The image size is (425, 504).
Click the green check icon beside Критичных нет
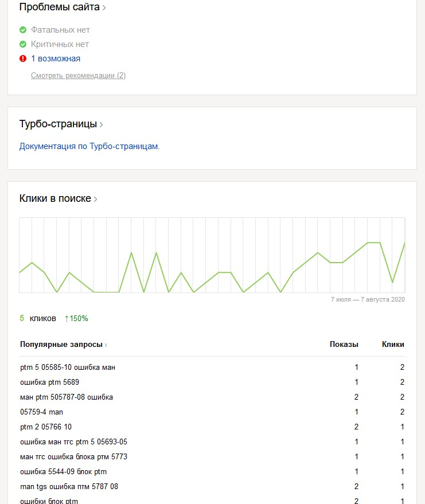tap(23, 44)
